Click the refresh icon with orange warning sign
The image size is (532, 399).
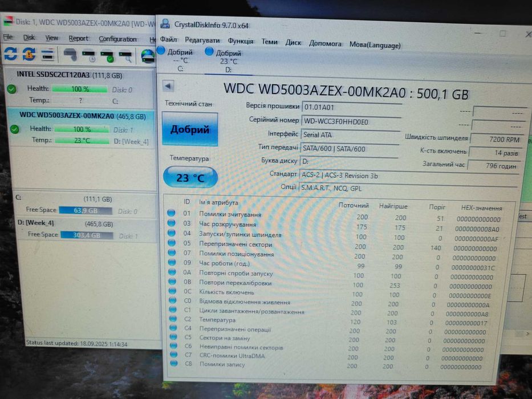click(x=29, y=54)
